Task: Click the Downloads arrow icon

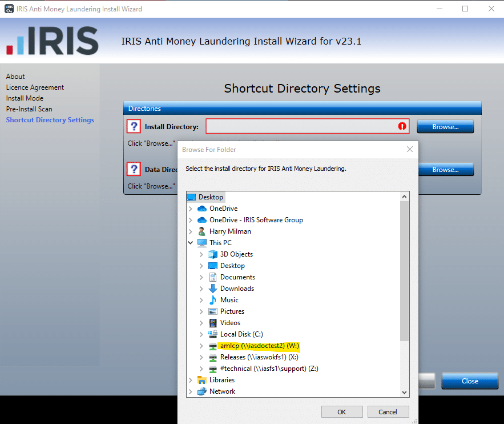Action: tap(213, 289)
